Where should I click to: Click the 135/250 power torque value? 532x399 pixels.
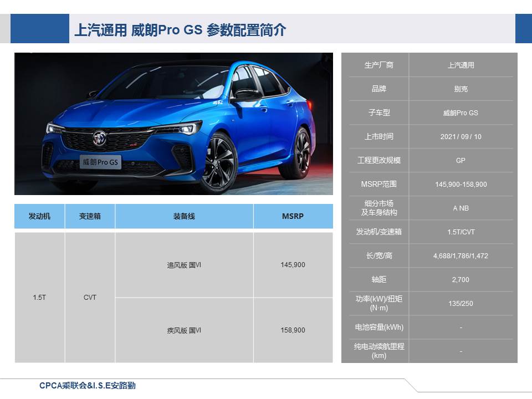click(461, 304)
